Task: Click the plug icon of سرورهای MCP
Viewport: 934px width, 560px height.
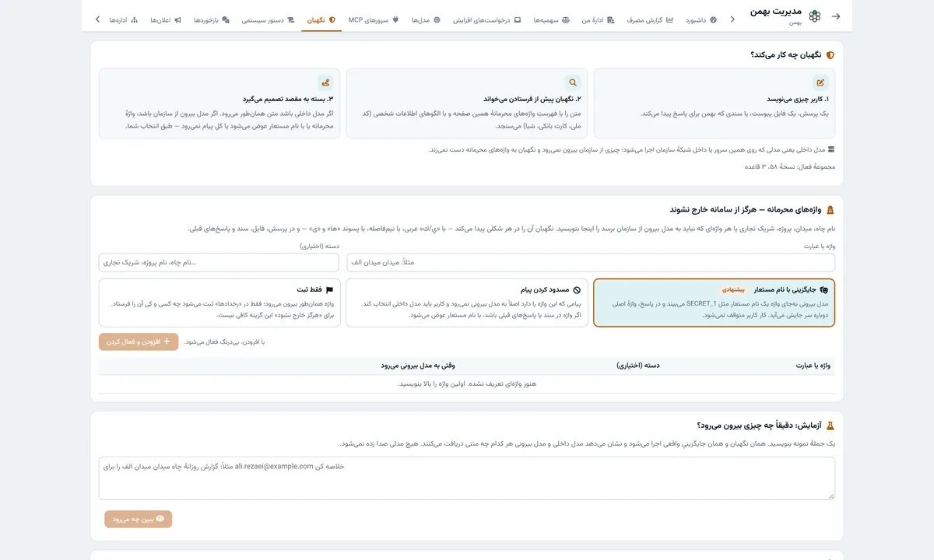Action: tap(395, 19)
